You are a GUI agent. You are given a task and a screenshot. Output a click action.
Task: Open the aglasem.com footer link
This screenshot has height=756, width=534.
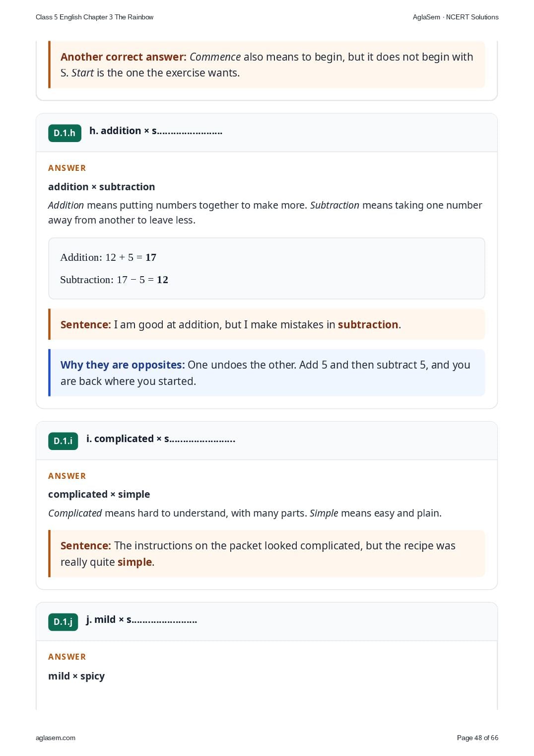56,738
